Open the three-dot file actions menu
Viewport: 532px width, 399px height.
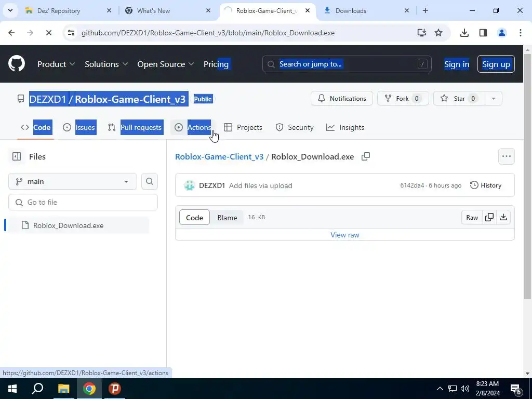[x=506, y=156]
